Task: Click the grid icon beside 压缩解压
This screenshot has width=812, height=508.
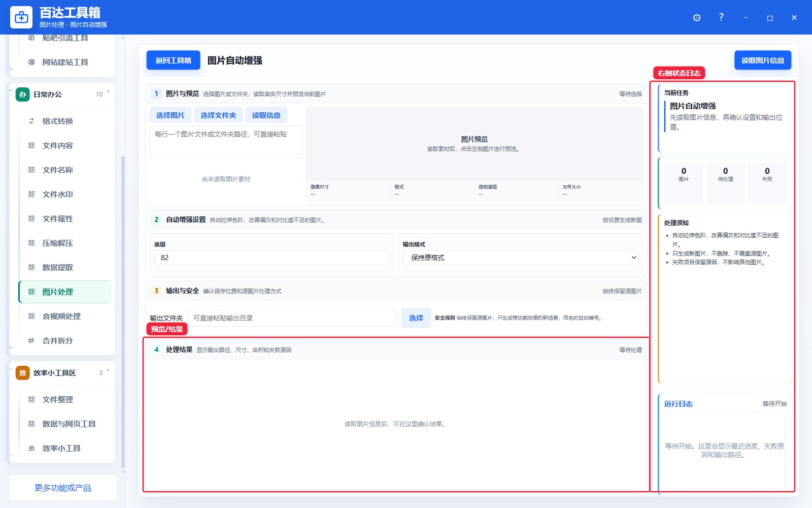Action: coord(31,243)
